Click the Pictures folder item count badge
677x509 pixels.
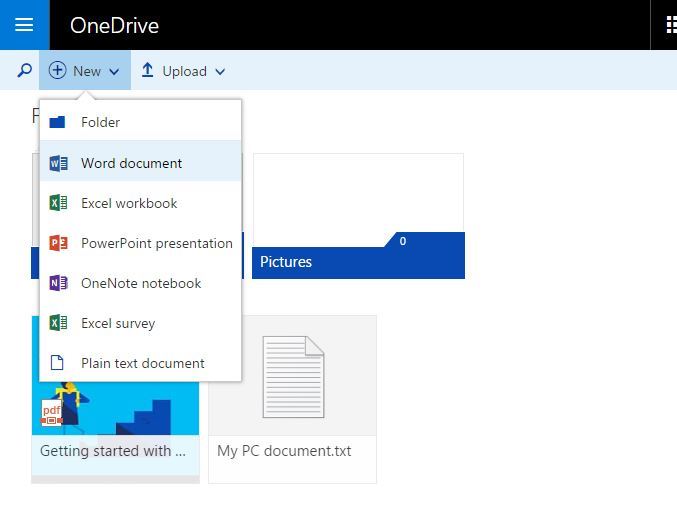(x=402, y=241)
